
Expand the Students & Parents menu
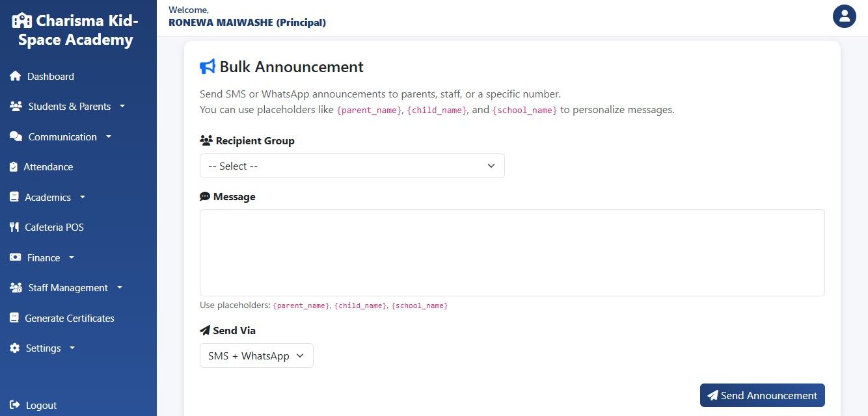click(70, 107)
